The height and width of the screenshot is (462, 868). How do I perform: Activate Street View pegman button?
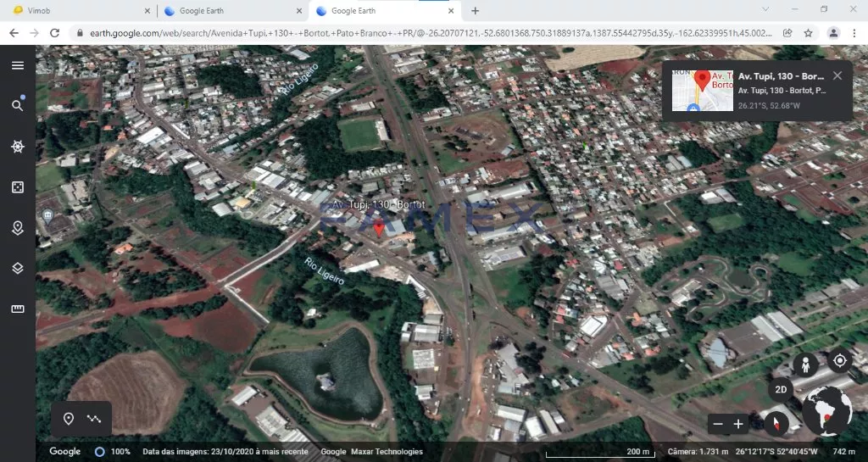pos(805,365)
